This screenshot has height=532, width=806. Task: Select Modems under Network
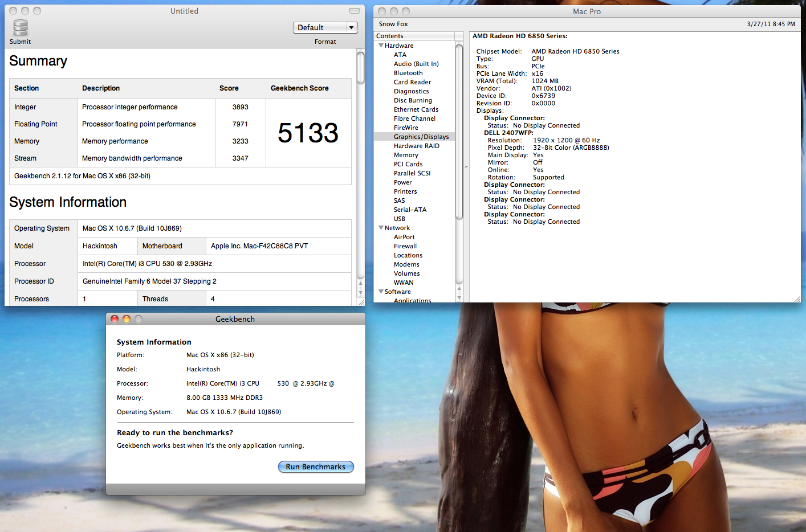pos(406,264)
